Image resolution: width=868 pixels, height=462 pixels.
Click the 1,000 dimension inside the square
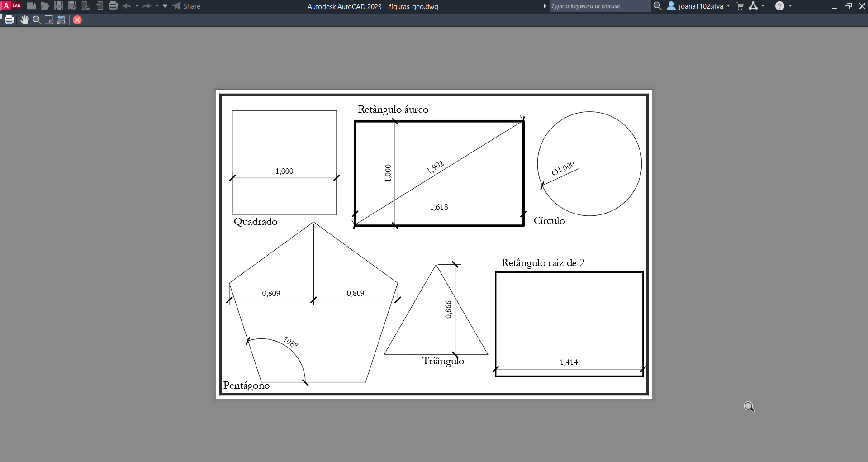click(285, 171)
